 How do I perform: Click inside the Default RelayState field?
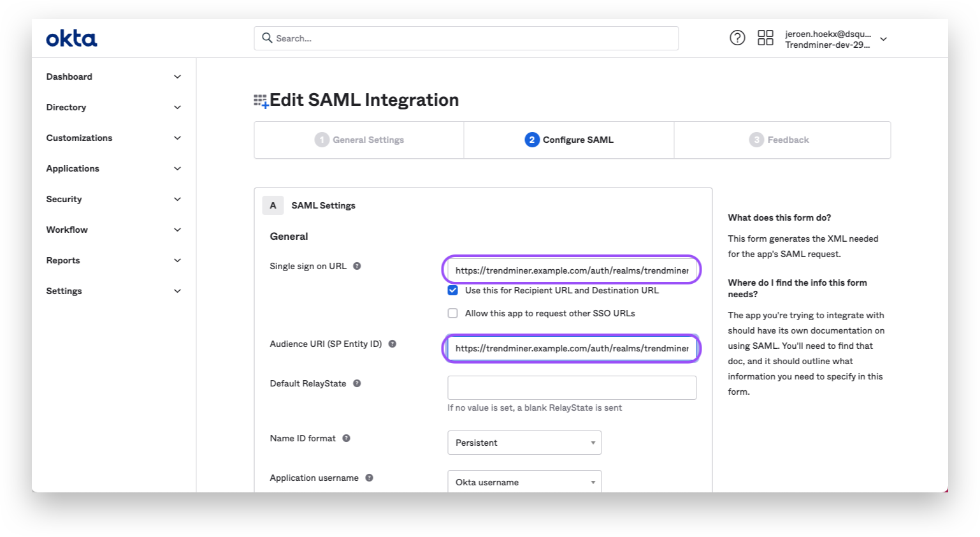[x=572, y=387]
